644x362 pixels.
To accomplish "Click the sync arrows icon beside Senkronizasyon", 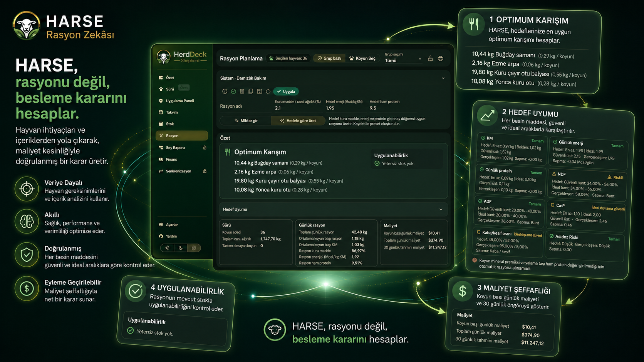I will point(161,171).
